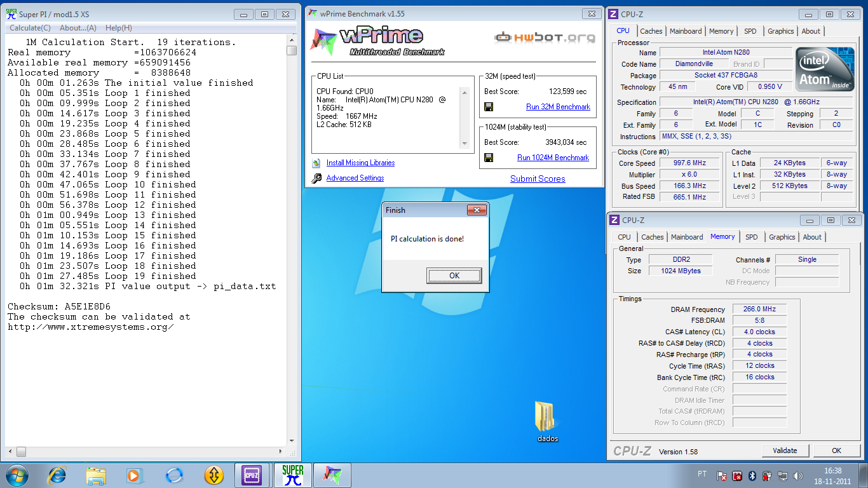Click the Checksum: A5E1E8D6 line
The image size is (868, 488).
(59, 306)
